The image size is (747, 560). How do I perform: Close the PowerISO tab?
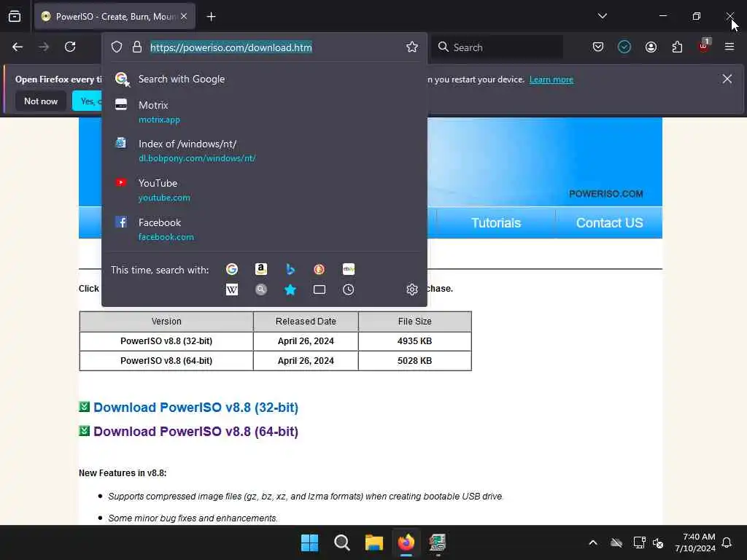(184, 16)
